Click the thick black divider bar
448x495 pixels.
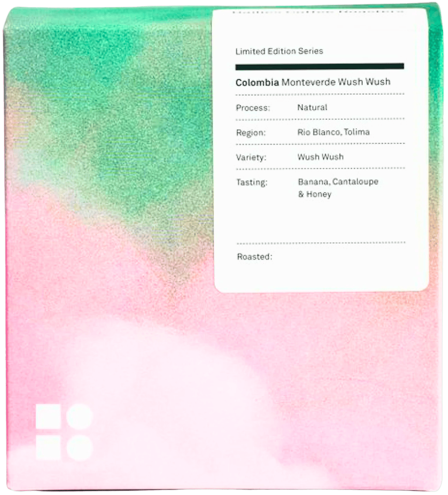point(319,67)
